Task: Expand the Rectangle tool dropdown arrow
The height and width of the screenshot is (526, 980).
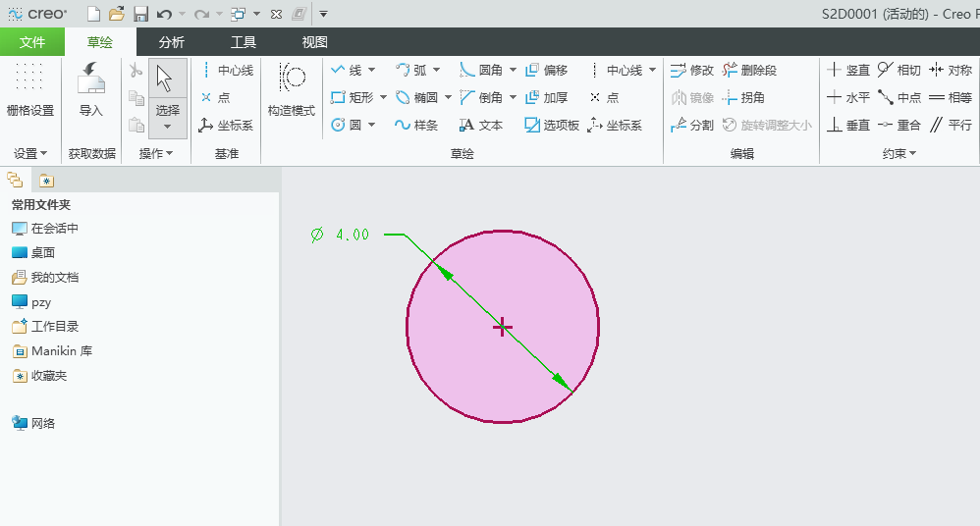Action: (383, 97)
